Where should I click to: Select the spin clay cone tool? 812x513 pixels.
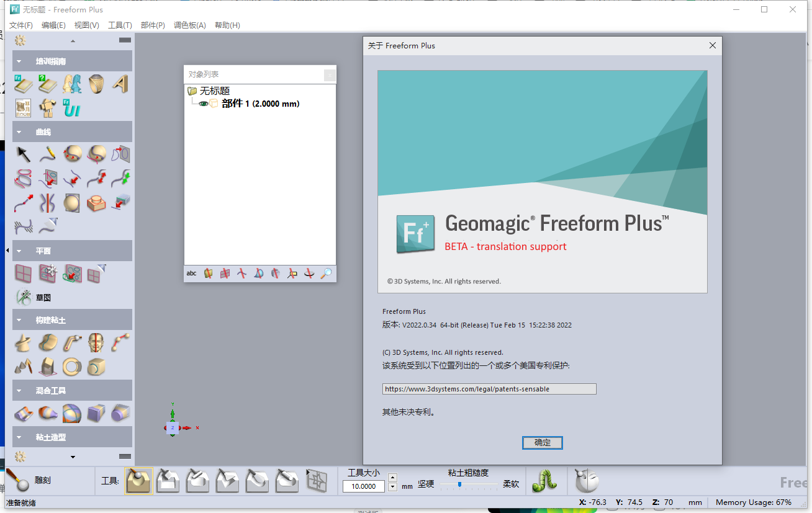23,342
